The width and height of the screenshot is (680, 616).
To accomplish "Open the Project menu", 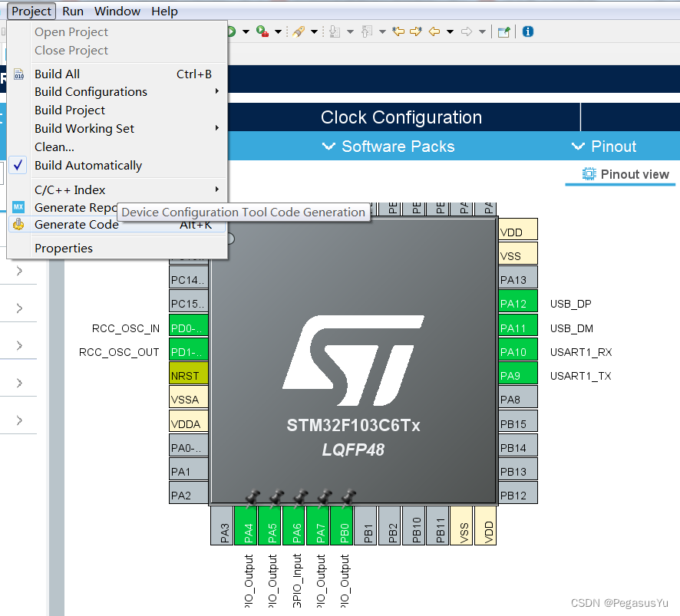I will click(31, 12).
